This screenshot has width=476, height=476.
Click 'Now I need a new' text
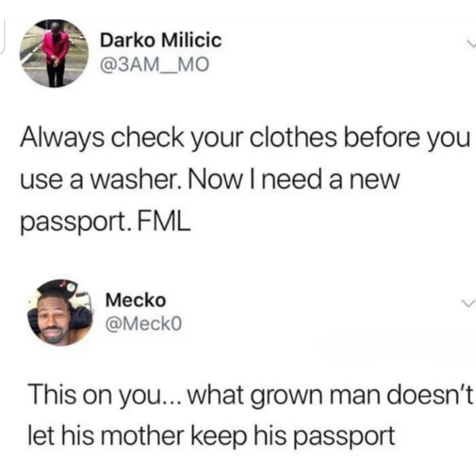click(294, 180)
